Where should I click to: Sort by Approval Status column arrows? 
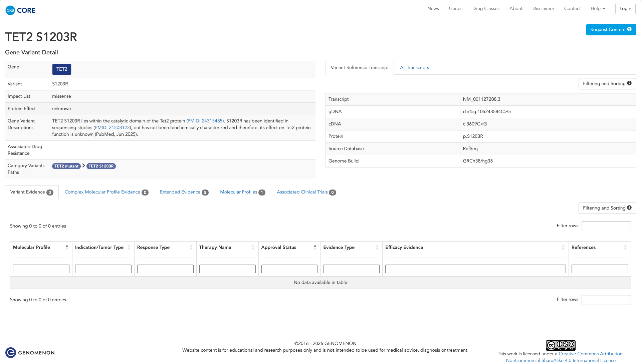point(315,247)
